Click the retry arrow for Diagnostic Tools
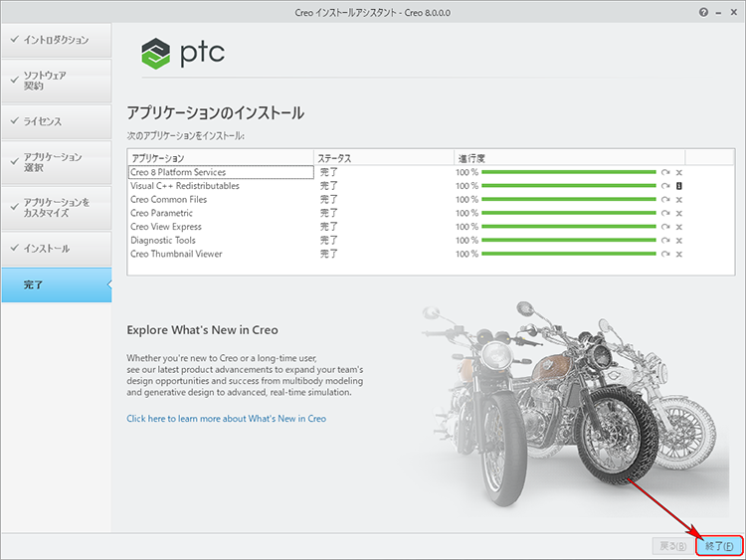Screen dimensions: 746x560 [x=665, y=241]
